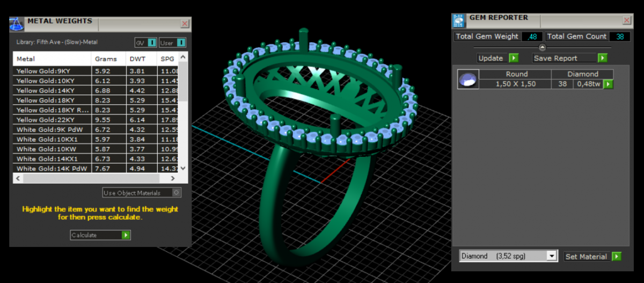Image resolution: width=644 pixels, height=283 pixels.
Task: Select the Yellow Gold:14KY row
Action: pos(51,91)
